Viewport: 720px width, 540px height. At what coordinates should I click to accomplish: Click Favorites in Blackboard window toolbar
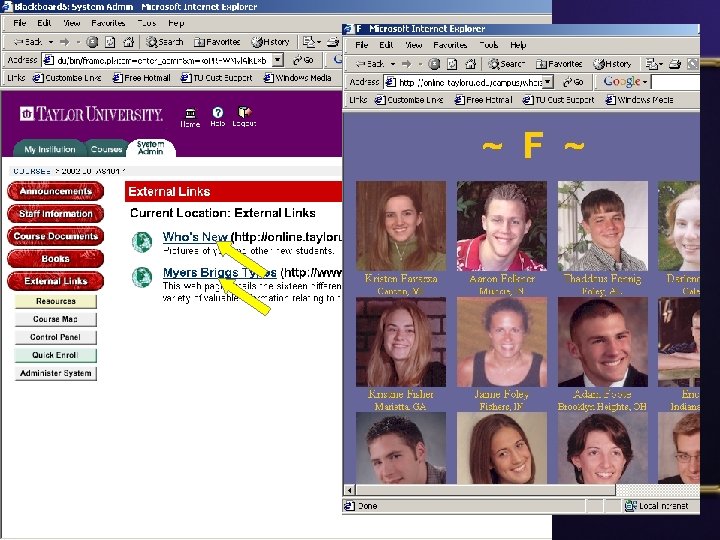(x=217, y=42)
